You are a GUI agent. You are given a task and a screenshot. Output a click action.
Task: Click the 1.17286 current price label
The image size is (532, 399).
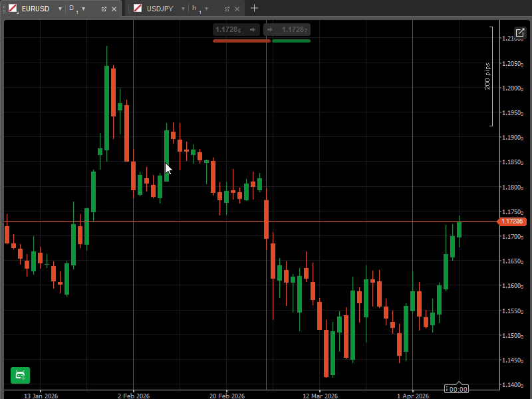coord(512,221)
